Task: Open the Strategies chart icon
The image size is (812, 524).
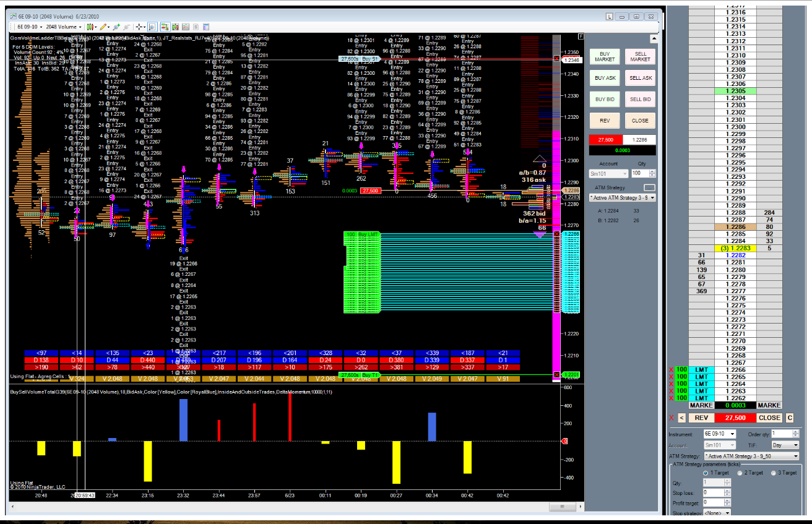Action: click(x=186, y=27)
